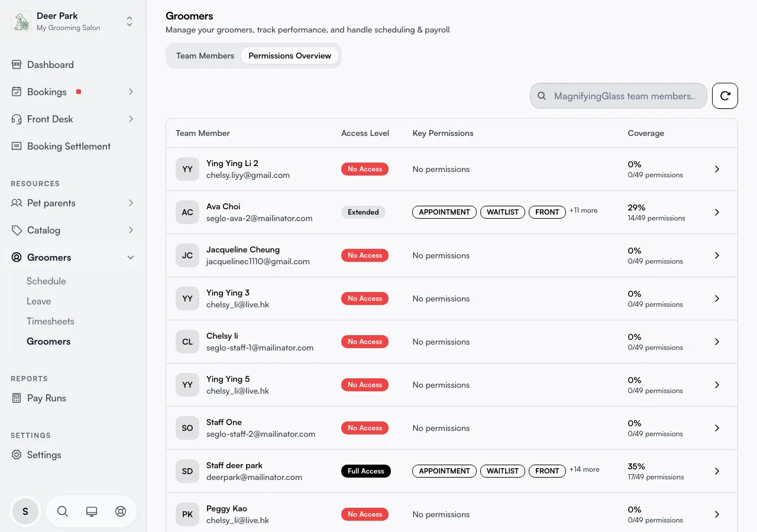Click CL avatar for Chelsy li
The width and height of the screenshot is (757, 532).
pos(187,342)
